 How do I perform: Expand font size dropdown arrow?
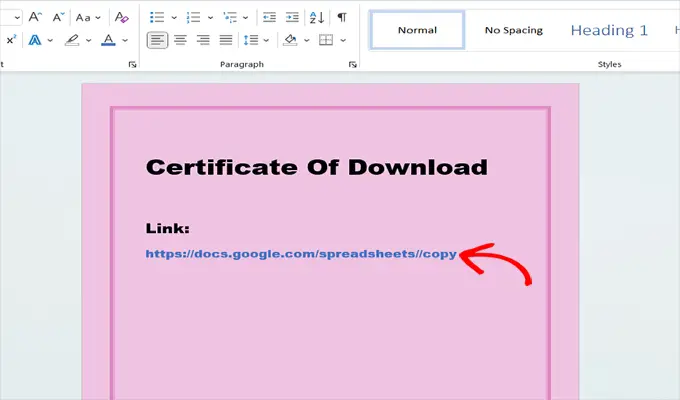click(17, 18)
